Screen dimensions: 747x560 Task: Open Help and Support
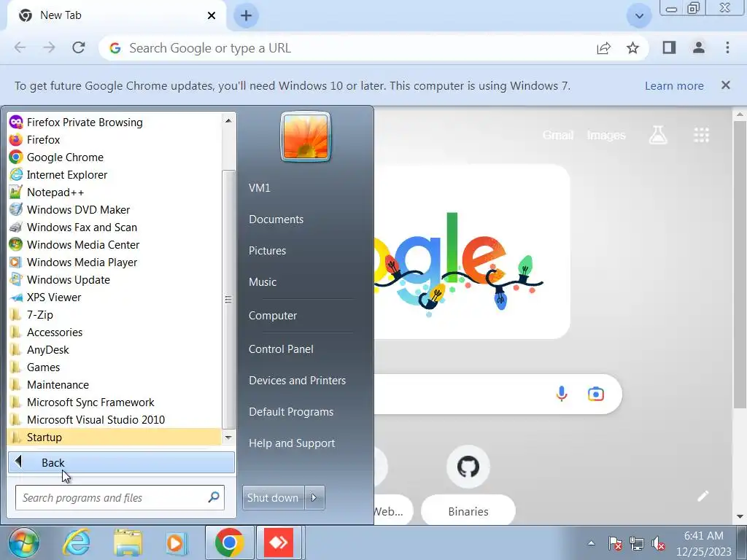[292, 443]
